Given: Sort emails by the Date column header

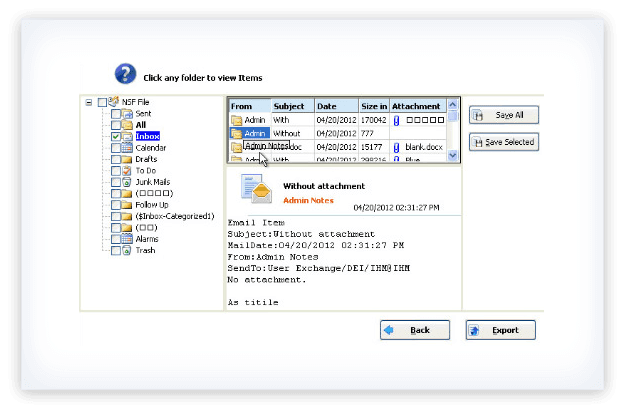Looking at the screenshot, I should tap(327, 106).
